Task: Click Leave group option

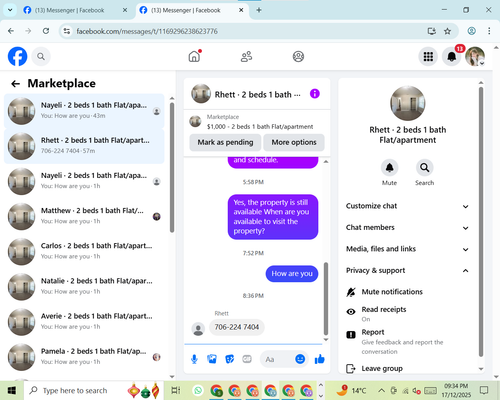Action: (x=407, y=368)
